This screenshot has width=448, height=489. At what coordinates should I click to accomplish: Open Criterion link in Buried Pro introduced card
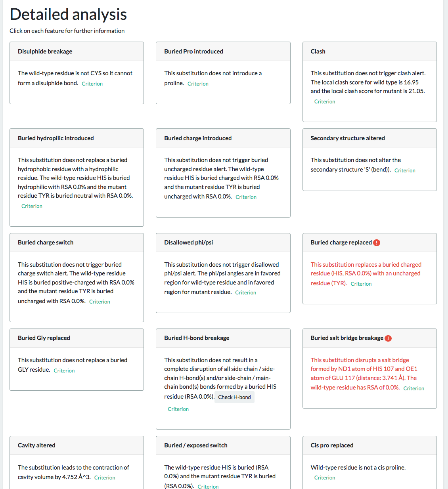[x=198, y=84]
